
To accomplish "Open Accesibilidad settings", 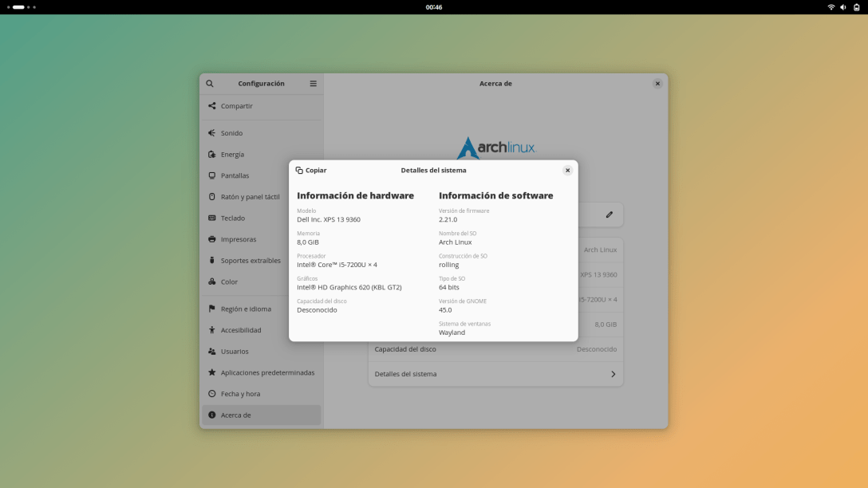I will (x=262, y=330).
